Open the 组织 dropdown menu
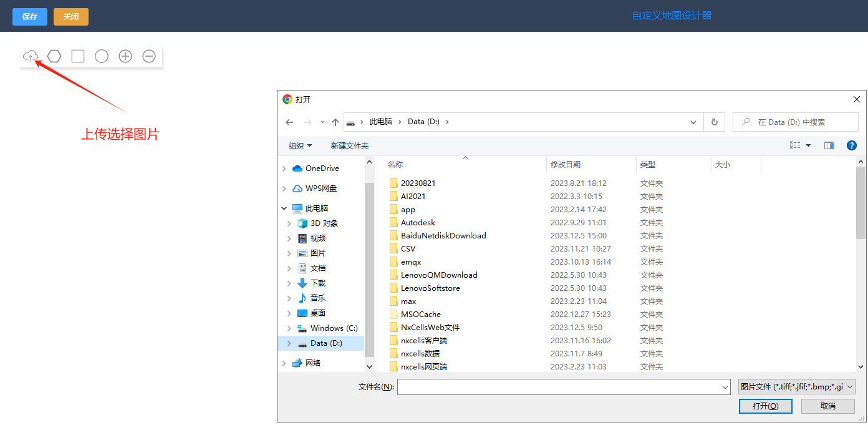The height and width of the screenshot is (425, 868). (x=300, y=146)
